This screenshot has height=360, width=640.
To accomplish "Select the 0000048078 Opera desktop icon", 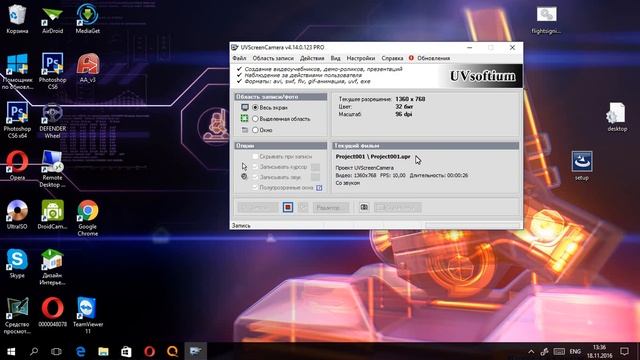I will (53, 313).
